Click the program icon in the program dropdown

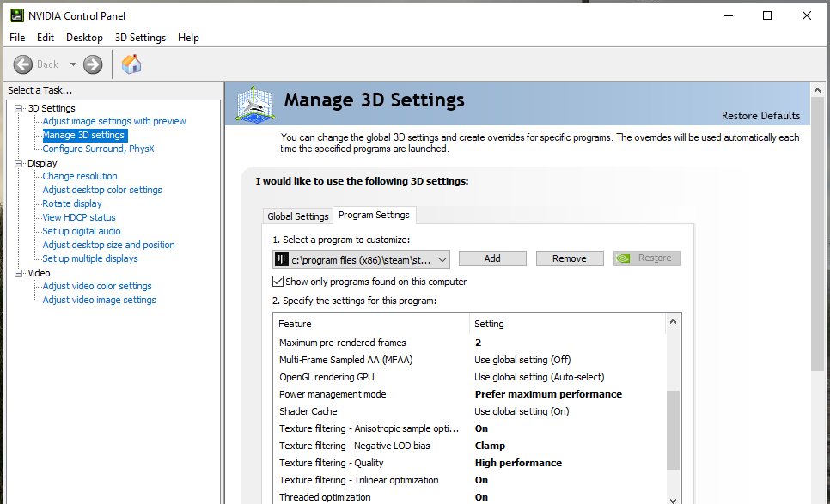pos(282,259)
